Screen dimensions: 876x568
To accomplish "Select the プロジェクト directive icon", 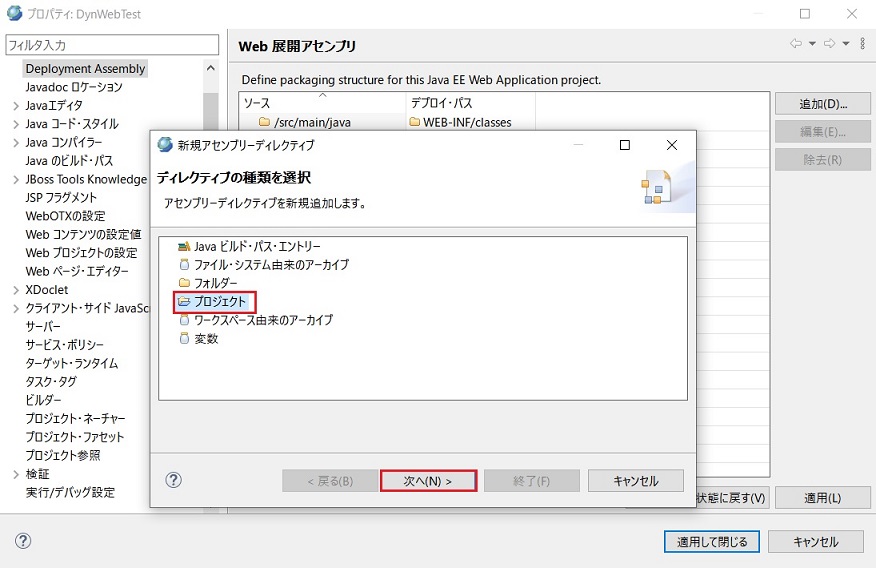I will point(184,302).
